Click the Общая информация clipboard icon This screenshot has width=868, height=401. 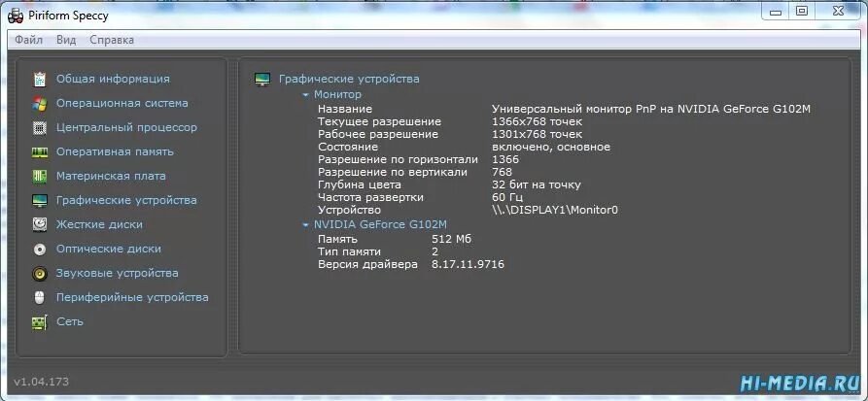39,79
